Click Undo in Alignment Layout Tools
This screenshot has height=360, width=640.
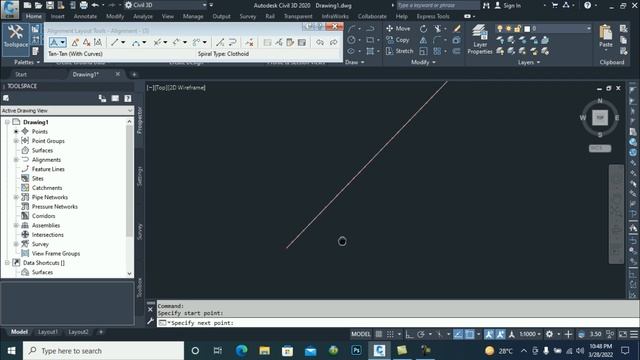(x=320, y=42)
